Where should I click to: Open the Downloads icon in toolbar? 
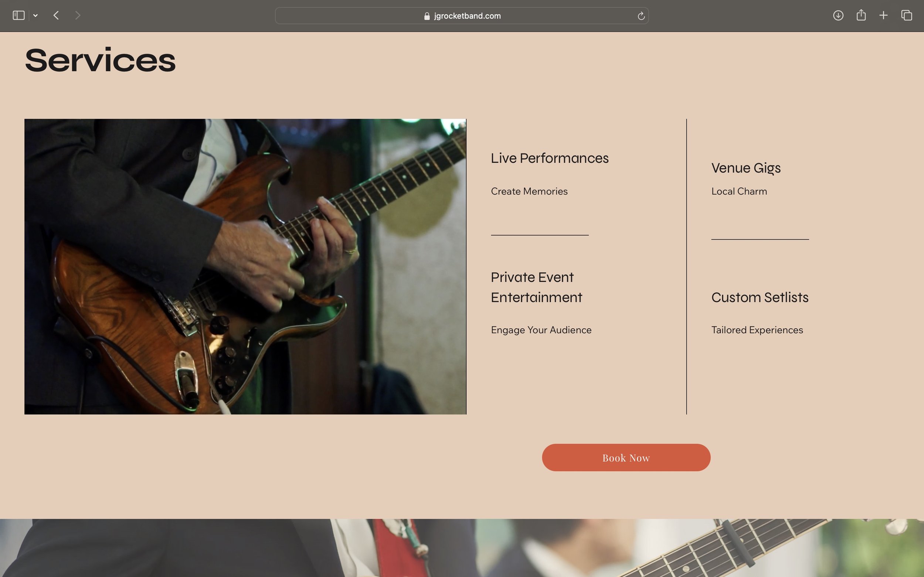(838, 15)
